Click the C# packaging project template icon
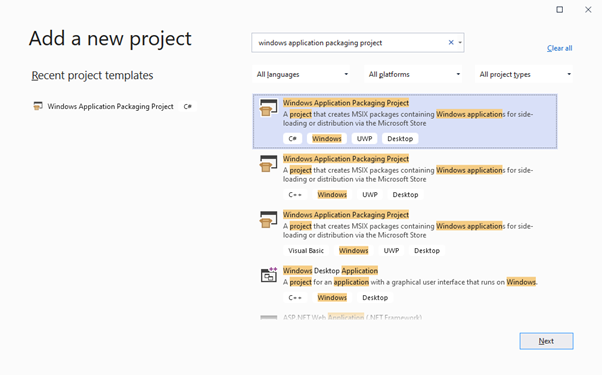The image size is (602, 375). (x=268, y=108)
